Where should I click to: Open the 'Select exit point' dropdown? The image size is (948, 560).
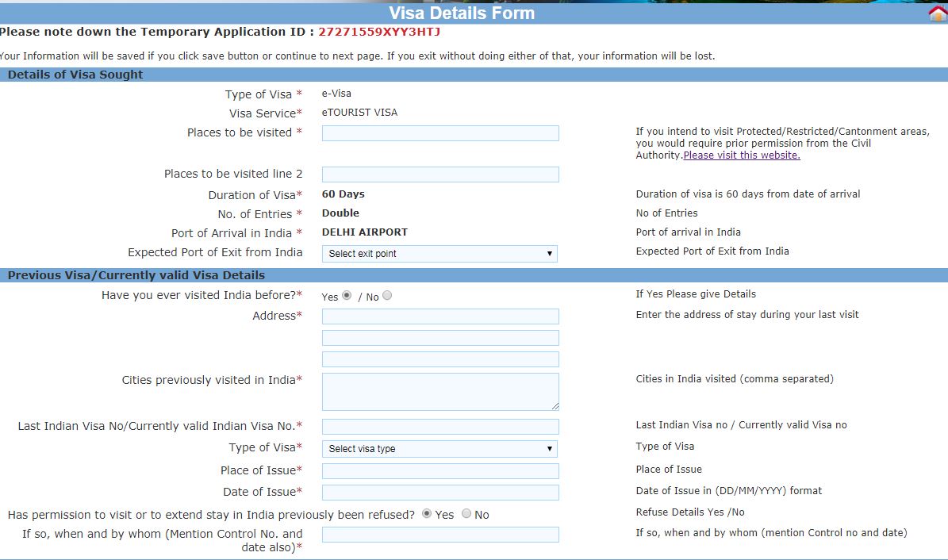point(439,252)
